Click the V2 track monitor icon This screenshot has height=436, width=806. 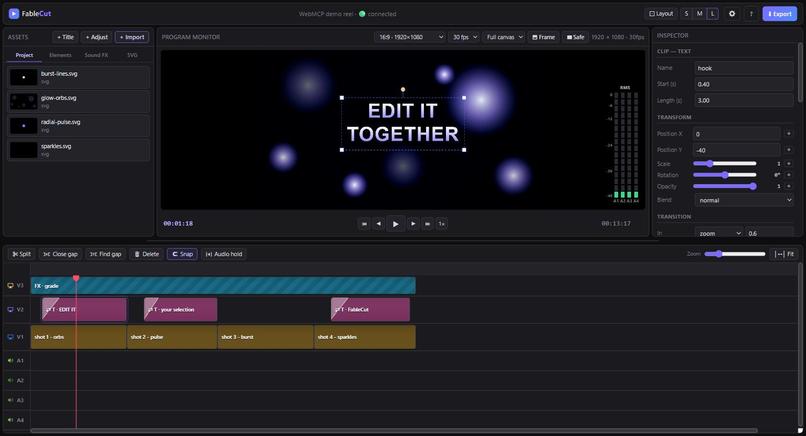(10, 310)
